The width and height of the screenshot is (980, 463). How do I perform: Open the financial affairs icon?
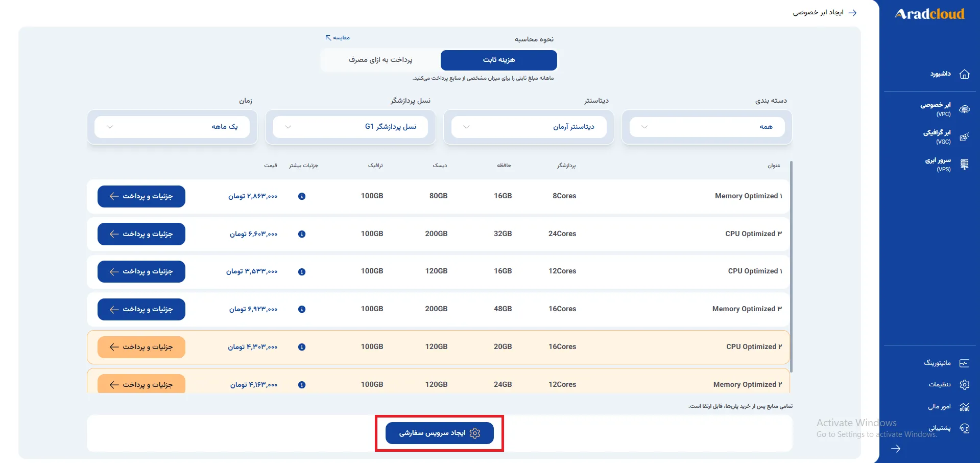click(x=964, y=407)
